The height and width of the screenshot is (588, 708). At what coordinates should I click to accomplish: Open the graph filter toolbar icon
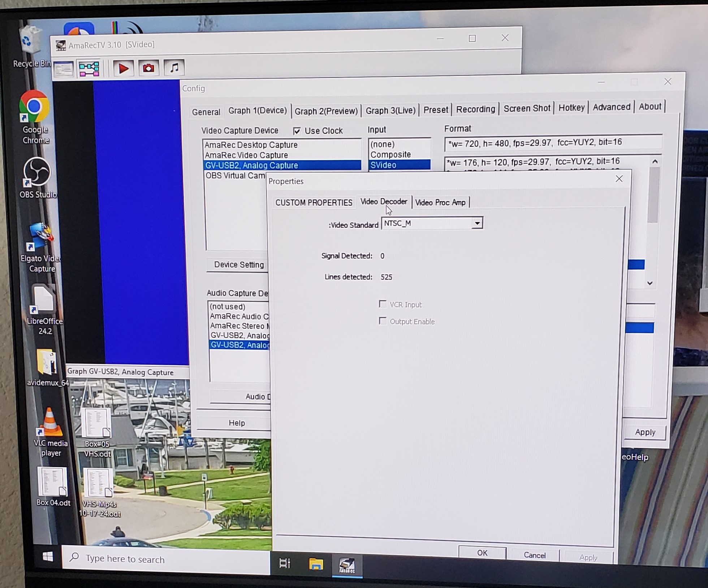(89, 69)
